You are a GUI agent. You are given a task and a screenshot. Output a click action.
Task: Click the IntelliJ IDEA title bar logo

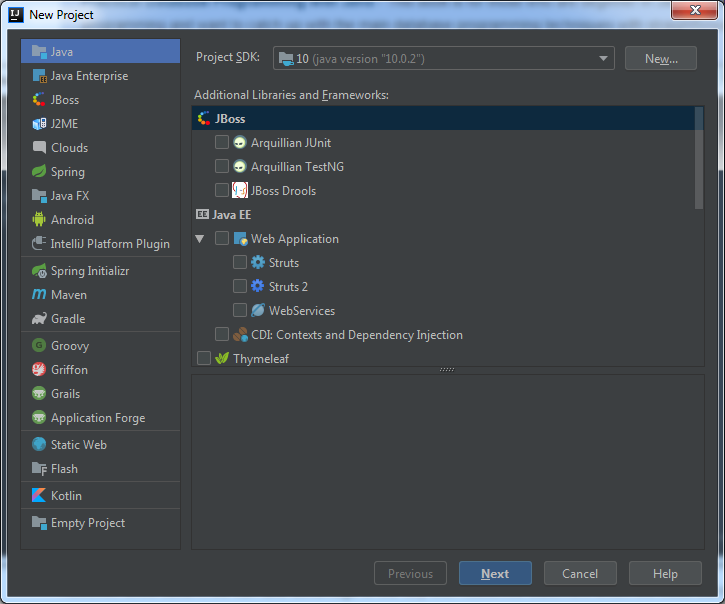tap(16, 15)
